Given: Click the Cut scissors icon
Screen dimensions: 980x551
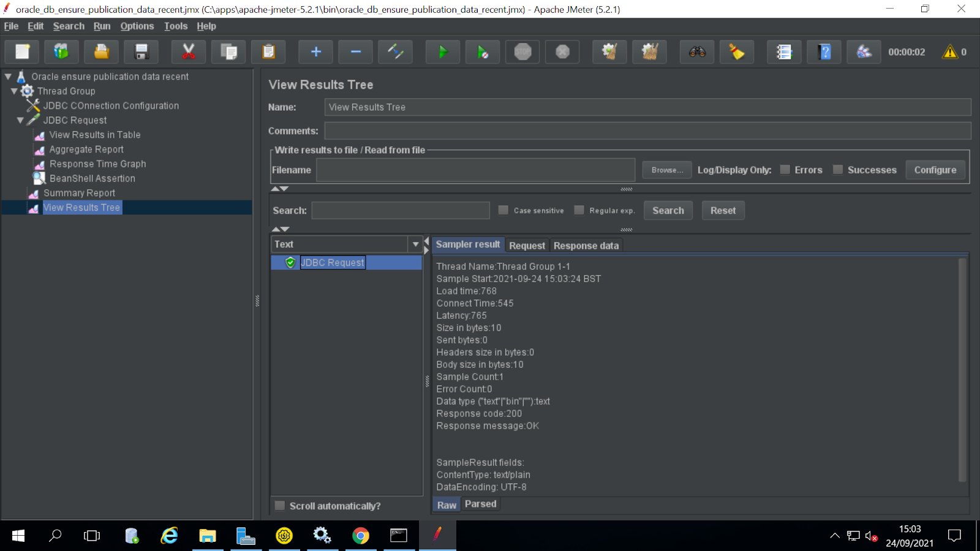Looking at the screenshot, I should (189, 52).
